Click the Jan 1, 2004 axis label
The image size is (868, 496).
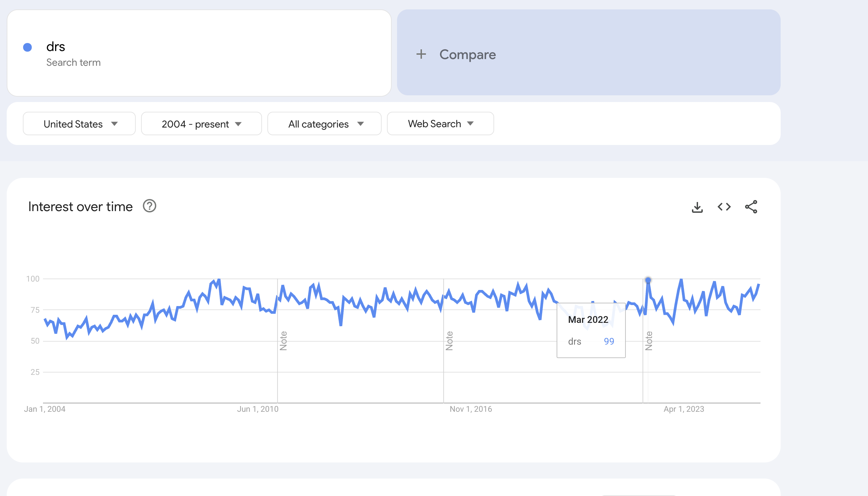(45, 409)
